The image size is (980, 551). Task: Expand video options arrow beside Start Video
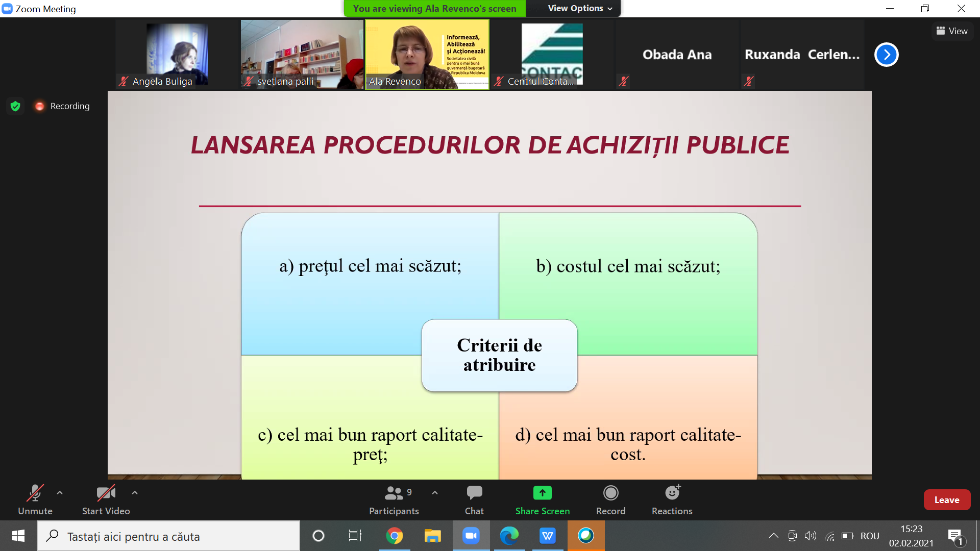tap(135, 493)
